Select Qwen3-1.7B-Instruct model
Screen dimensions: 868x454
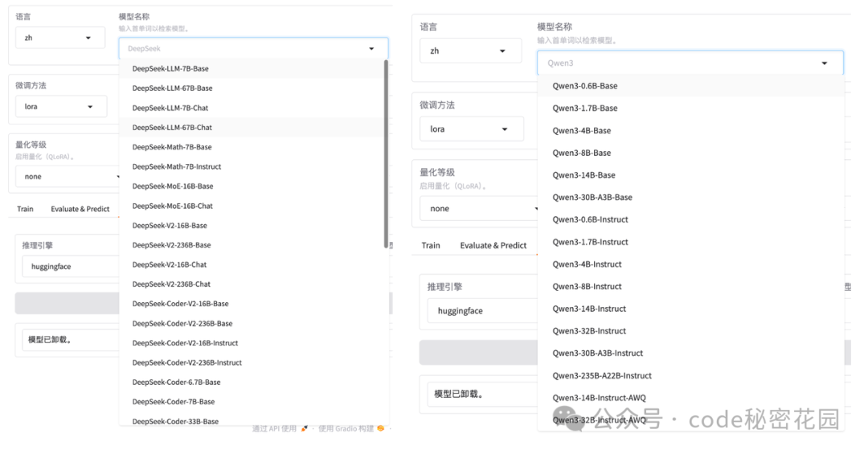[690, 242]
